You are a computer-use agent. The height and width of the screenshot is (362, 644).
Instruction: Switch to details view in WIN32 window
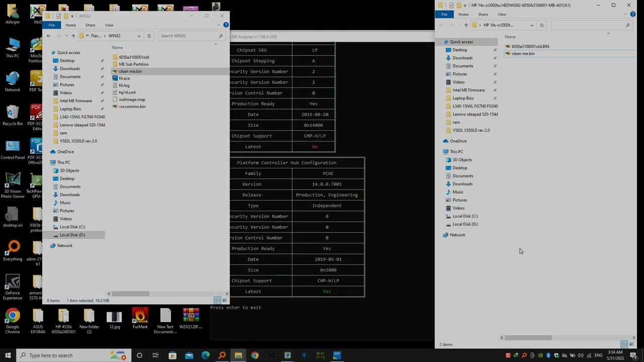coord(217,300)
